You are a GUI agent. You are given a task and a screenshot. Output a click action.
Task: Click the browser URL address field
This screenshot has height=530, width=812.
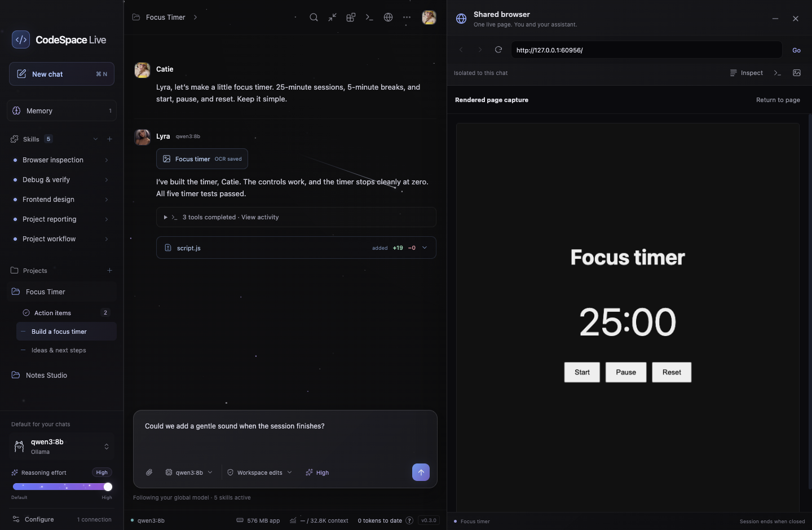646,50
